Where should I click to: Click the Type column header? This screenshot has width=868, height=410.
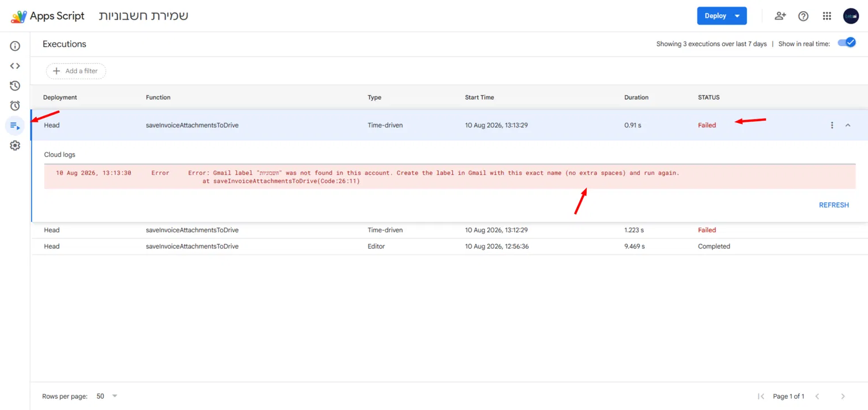(375, 97)
